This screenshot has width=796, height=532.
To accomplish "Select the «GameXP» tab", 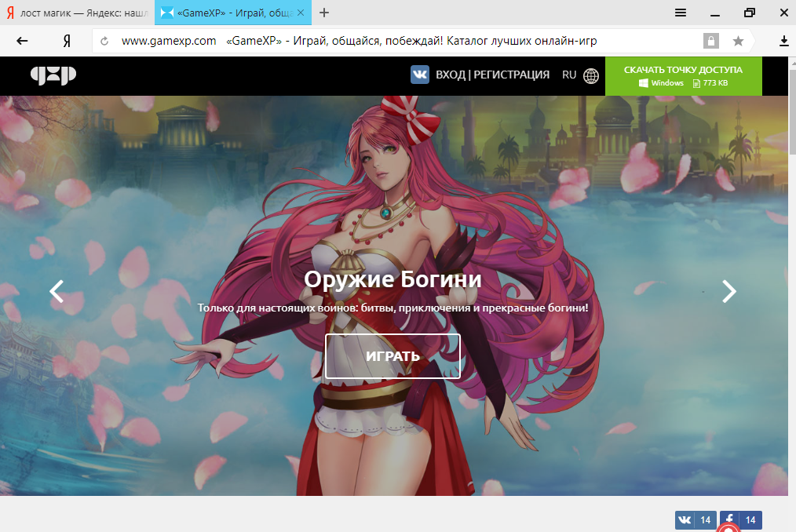I will coord(233,13).
